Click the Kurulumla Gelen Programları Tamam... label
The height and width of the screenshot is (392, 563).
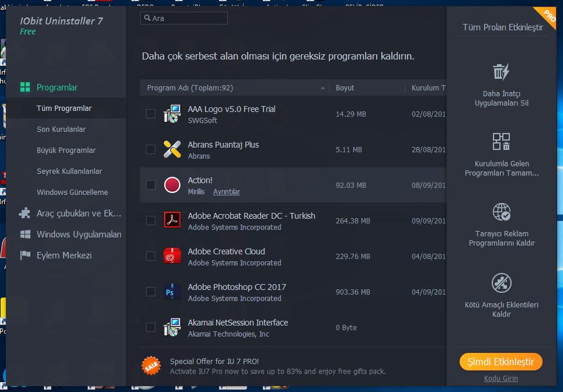tap(502, 168)
